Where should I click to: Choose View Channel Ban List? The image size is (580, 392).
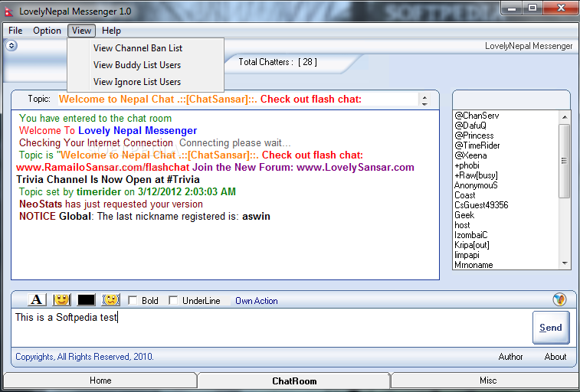point(146,48)
